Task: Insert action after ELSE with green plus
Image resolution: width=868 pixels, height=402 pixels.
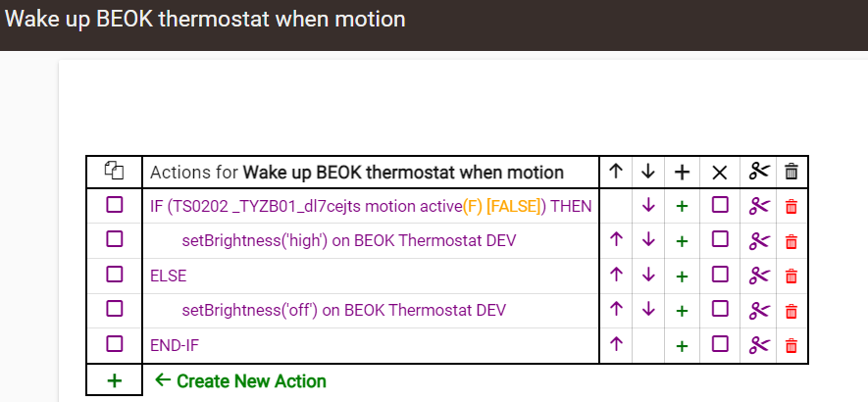Action: tap(682, 276)
